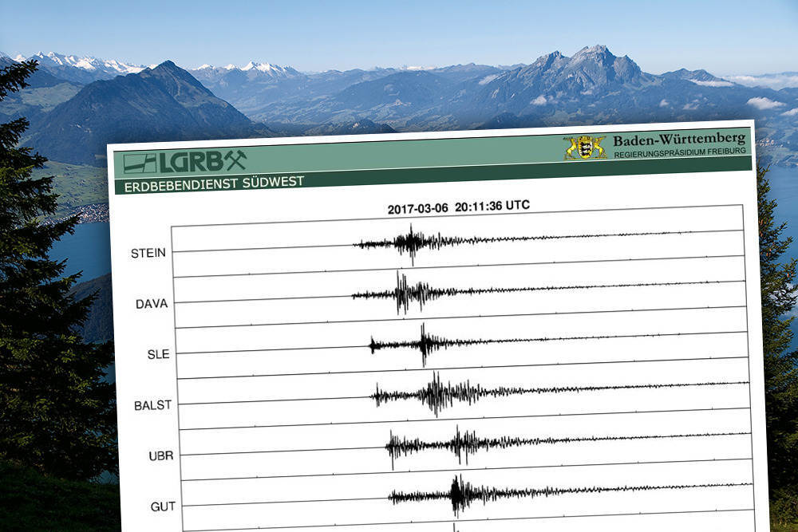The image size is (798, 532).
Task: Select the UBR station label
Action: point(160,456)
